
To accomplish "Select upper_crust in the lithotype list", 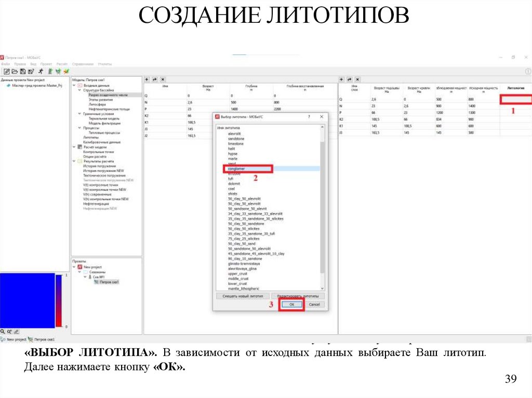I will click(237, 273).
